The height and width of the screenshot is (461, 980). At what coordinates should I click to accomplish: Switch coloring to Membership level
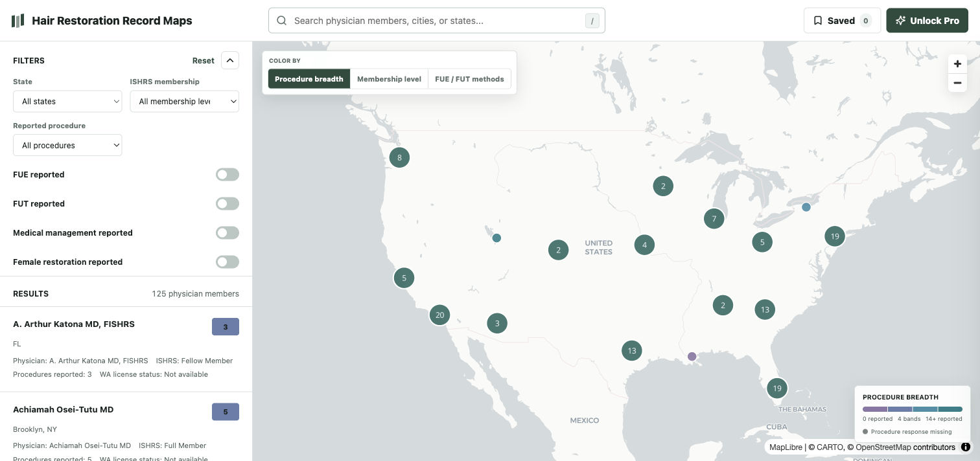pos(389,79)
